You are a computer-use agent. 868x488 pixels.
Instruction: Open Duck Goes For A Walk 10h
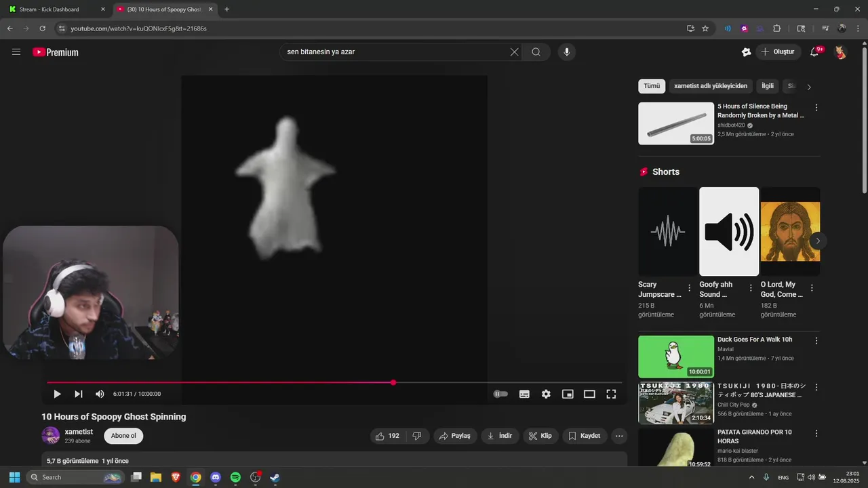(x=676, y=357)
